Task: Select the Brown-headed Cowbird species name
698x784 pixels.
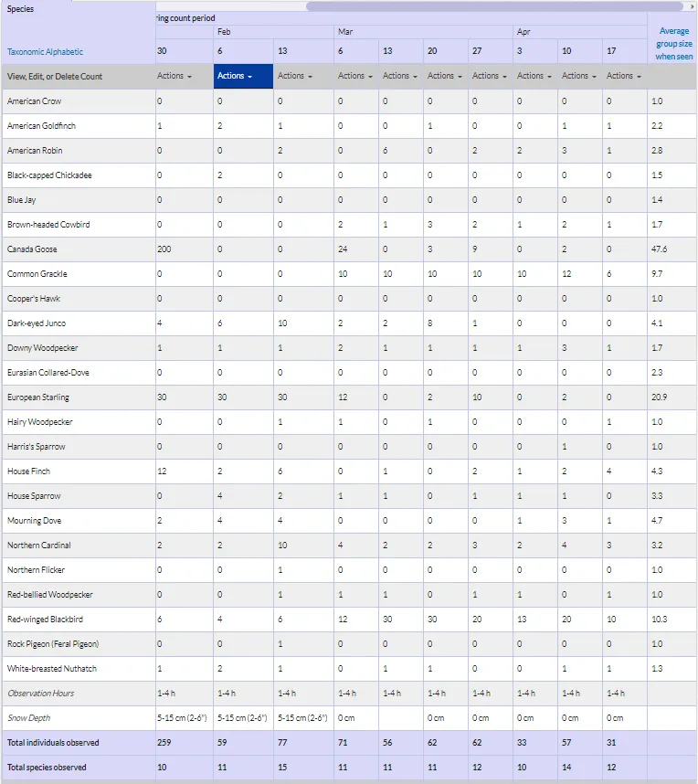Action: click(48, 225)
